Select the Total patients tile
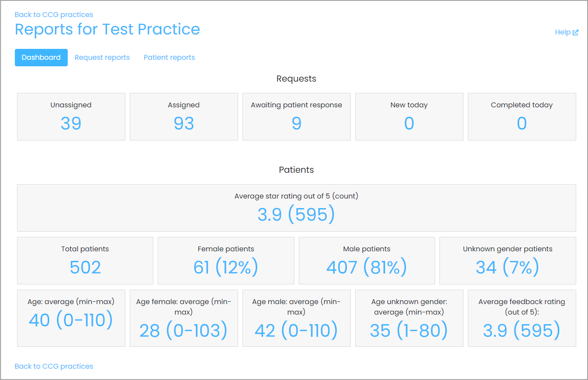Viewport: 588px width, 380px height. pyautogui.click(x=85, y=260)
